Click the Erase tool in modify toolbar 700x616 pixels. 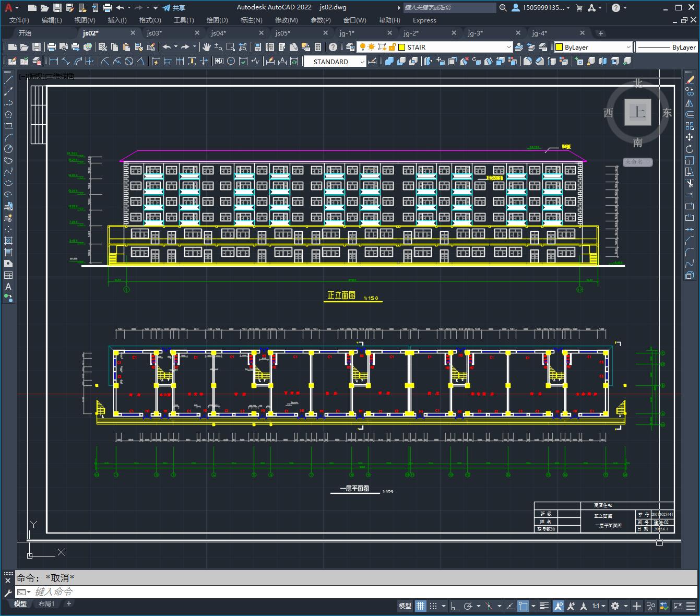(690, 80)
